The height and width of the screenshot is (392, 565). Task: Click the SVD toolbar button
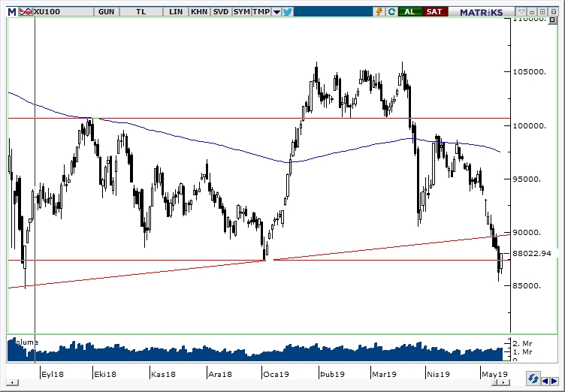tap(221, 12)
